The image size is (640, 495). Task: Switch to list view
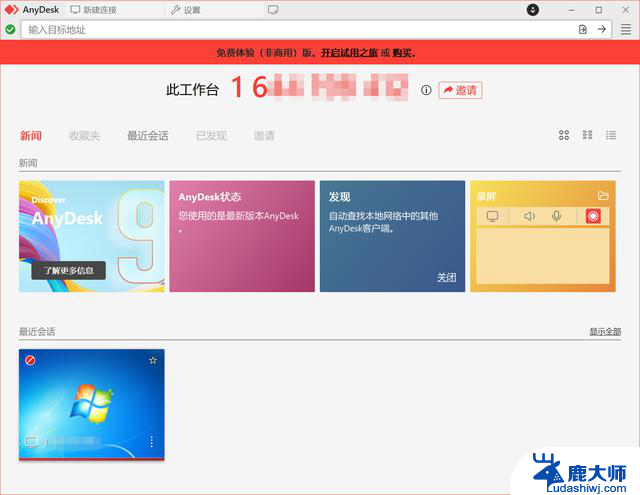click(611, 135)
